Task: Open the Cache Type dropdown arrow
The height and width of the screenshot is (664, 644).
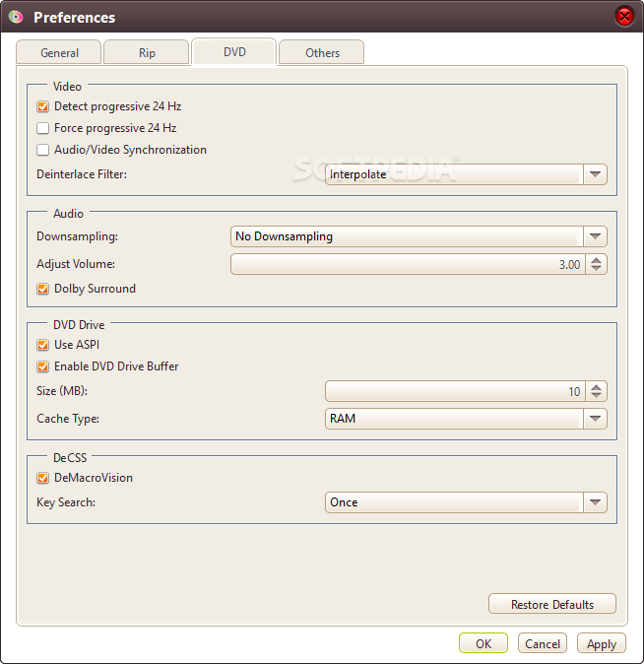Action: click(x=595, y=419)
